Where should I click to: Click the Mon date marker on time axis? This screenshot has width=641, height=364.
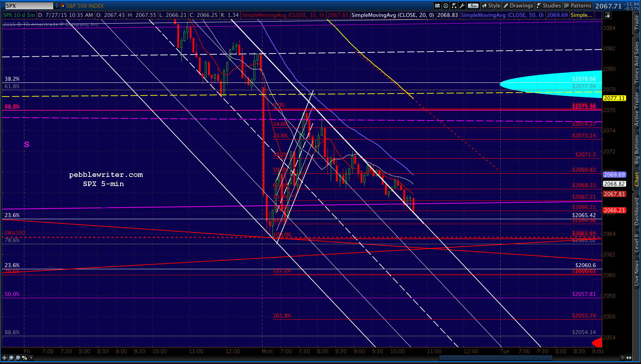(x=267, y=351)
